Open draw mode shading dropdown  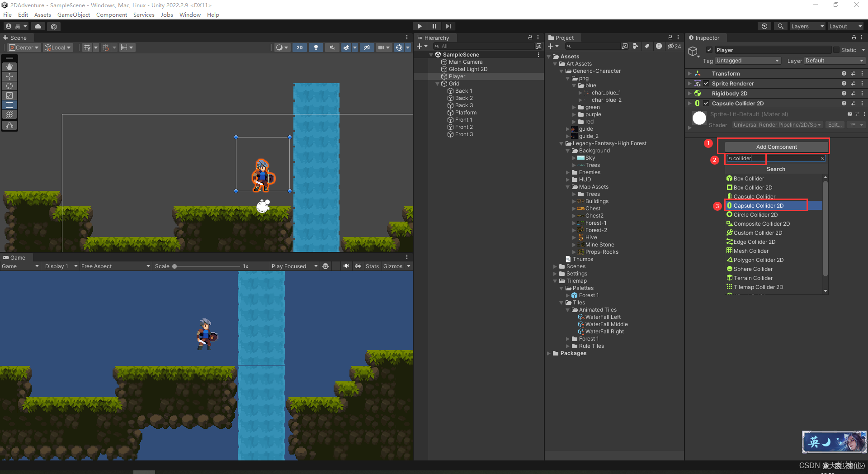282,47
